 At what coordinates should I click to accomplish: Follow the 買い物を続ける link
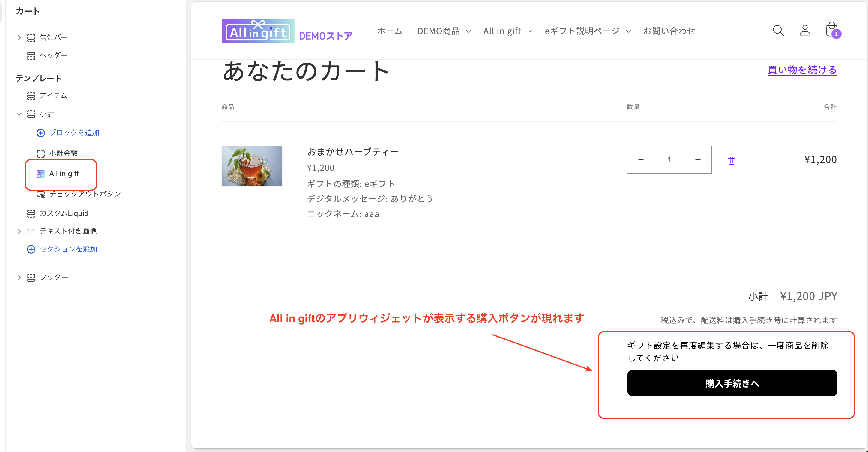click(802, 70)
